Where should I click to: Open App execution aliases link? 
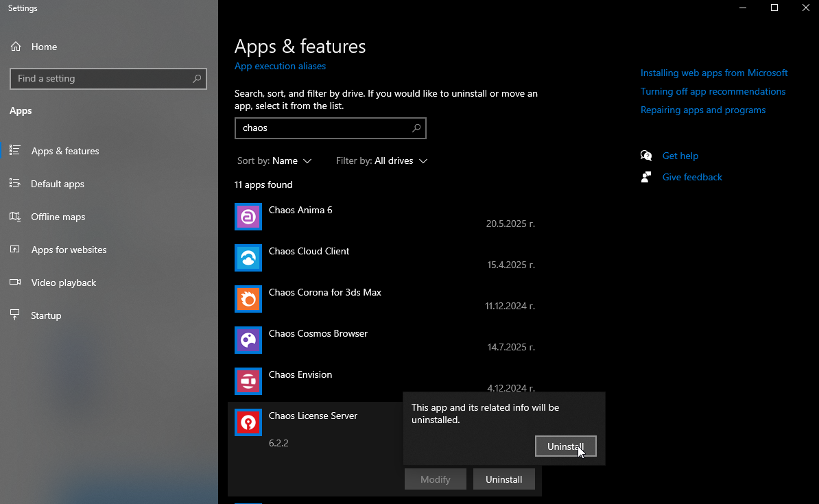[280, 67]
